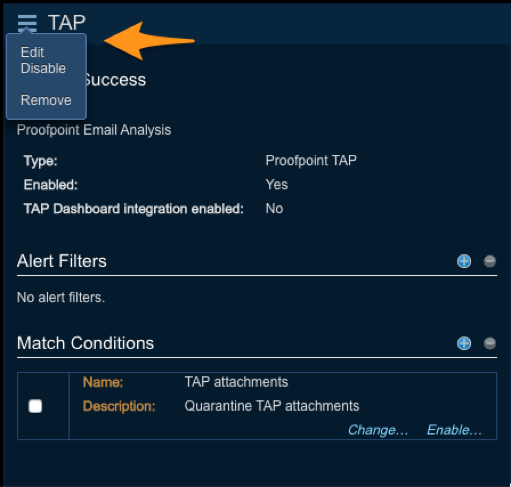Choose Disable from the popup menu
The height and width of the screenshot is (487, 511).
coord(43,68)
